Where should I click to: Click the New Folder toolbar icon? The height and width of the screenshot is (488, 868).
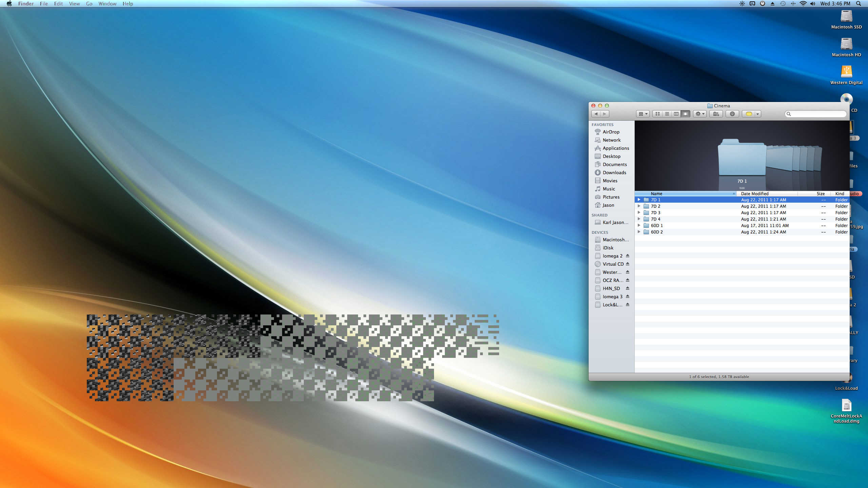tap(716, 114)
